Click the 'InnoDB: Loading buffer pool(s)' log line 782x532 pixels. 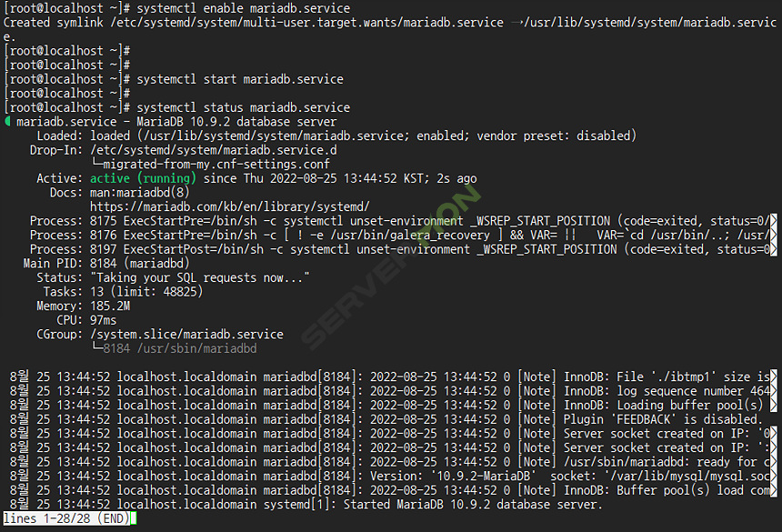coord(393,406)
